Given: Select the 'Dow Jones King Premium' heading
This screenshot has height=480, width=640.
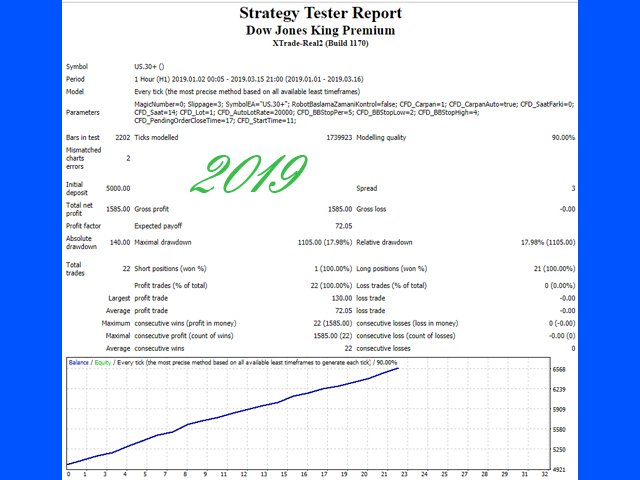Looking at the screenshot, I should coord(320,31).
